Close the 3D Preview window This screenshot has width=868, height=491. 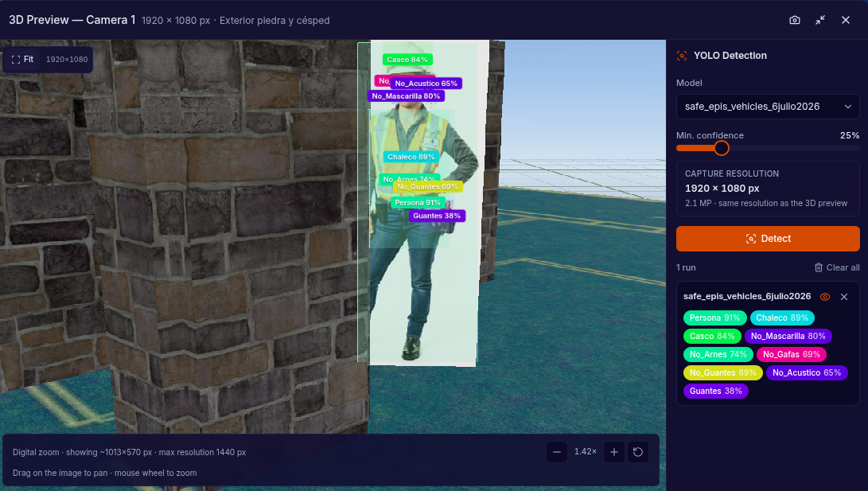click(845, 20)
